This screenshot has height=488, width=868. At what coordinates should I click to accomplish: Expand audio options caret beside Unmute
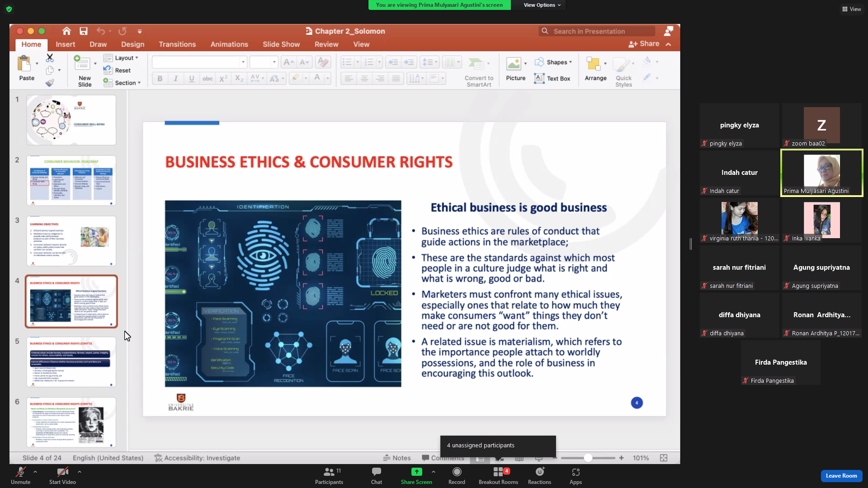tap(35, 472)
